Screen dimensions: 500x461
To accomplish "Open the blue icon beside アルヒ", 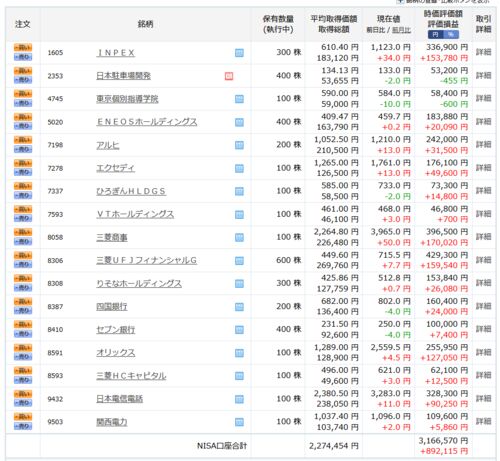I will point(239,145).
